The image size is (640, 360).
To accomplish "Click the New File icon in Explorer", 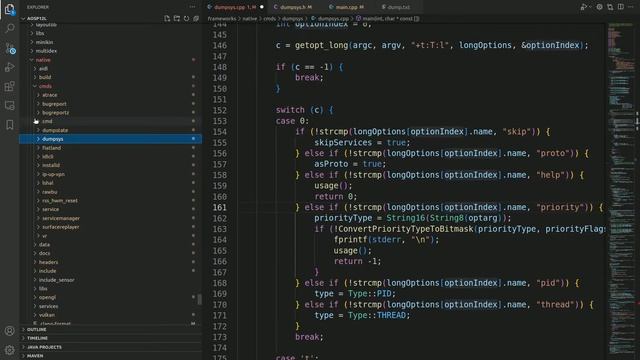I will pyautogui.click(x=167, y=18).
